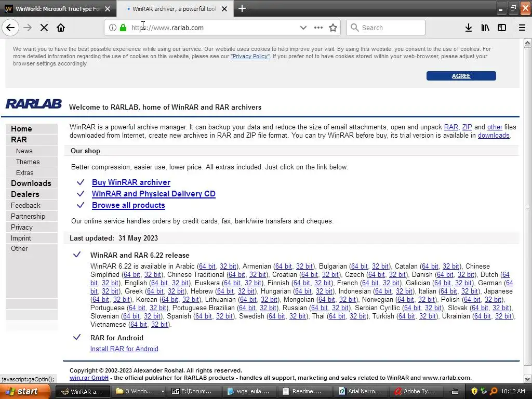Click the magnifier icon in search box
The height and width of the screenshot is (399, 532).
[x=354, y=28]
